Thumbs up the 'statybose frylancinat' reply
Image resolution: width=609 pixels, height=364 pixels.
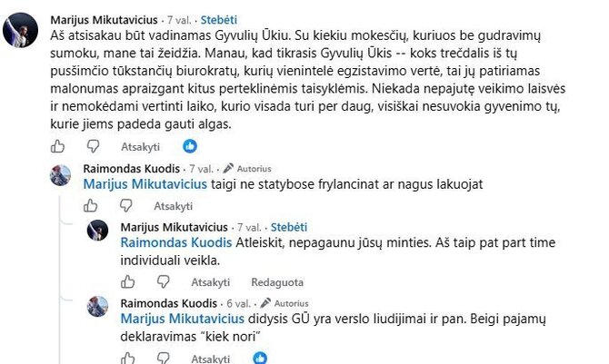pyautogui.click(x=91, y=205)
